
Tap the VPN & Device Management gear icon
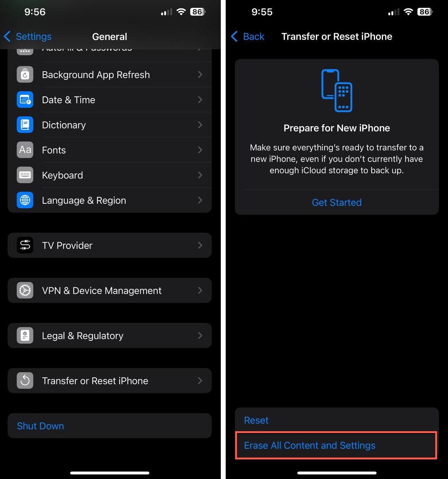click(25, 290)
